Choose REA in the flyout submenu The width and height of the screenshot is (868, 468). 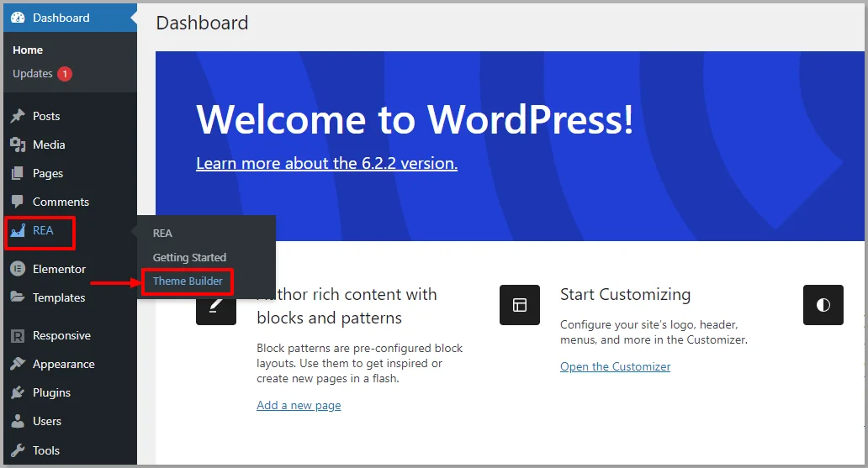163,234
